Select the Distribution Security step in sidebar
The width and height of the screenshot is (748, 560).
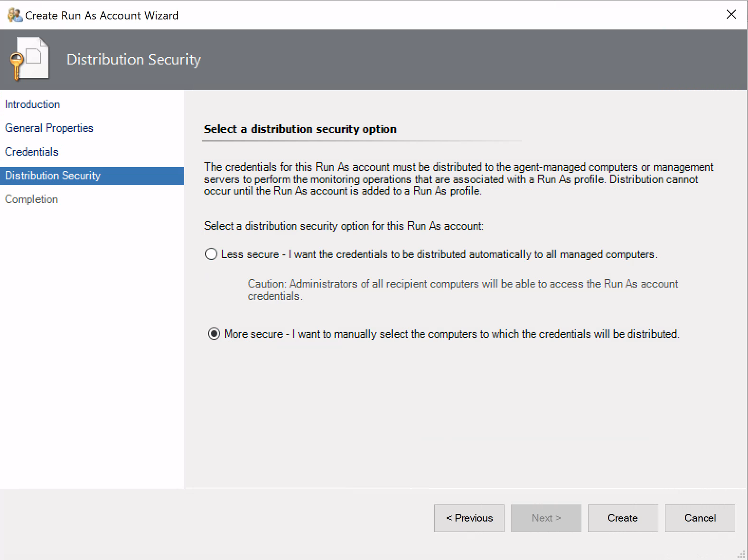53,176
